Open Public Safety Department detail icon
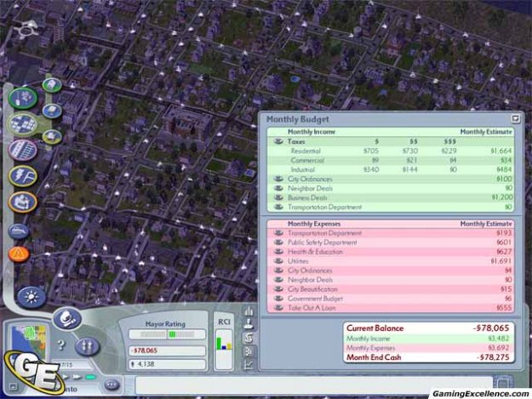This screenshot has width=532, height=399. point(278,242)
